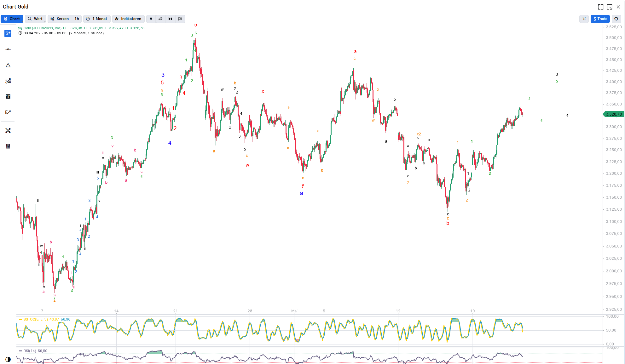625x364 pixels.
Task: Toggle fullscreen chart view
Action: [600, 7]
